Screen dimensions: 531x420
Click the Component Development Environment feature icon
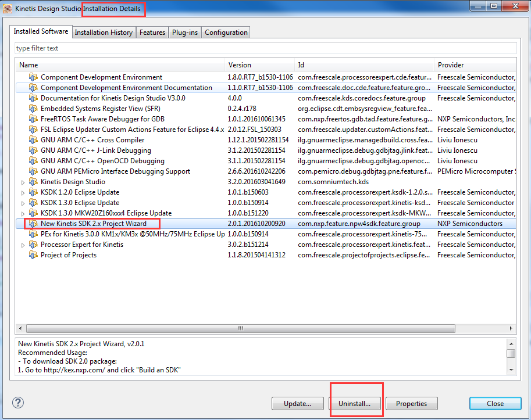(x=33, y=77)
